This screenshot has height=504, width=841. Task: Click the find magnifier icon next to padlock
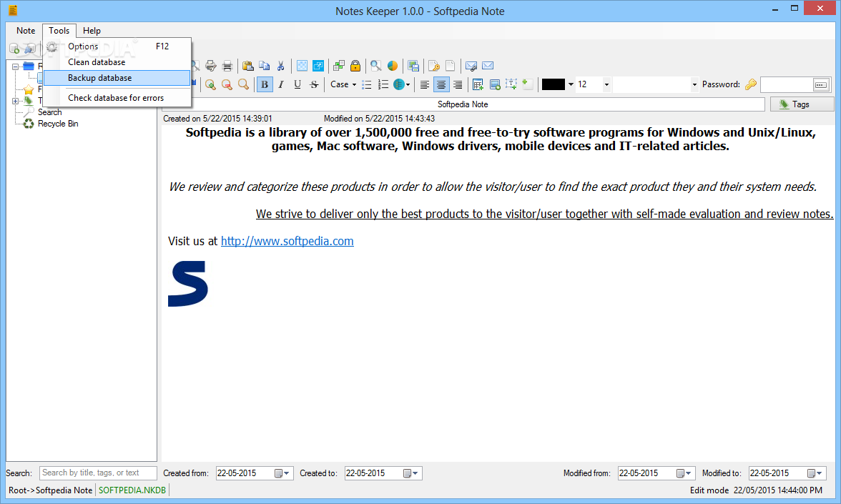click(376, 66)
